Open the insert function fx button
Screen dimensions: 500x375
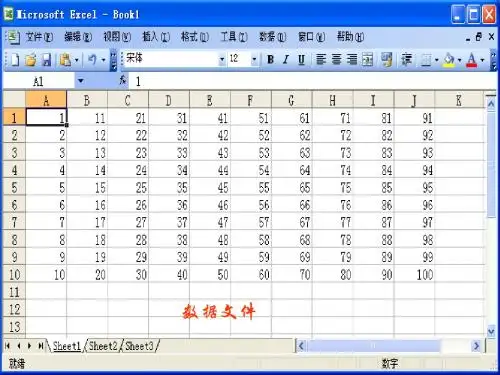[123, 80]
